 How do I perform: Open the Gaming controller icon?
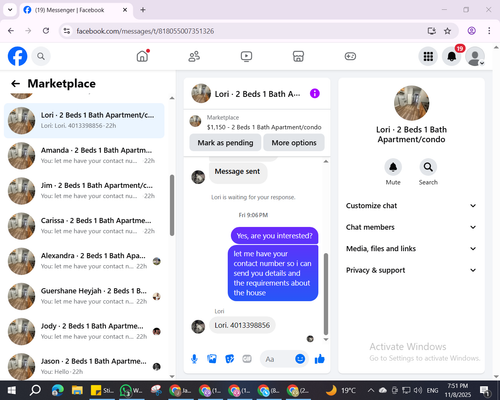pyautogui.click(x=350, y=56)
